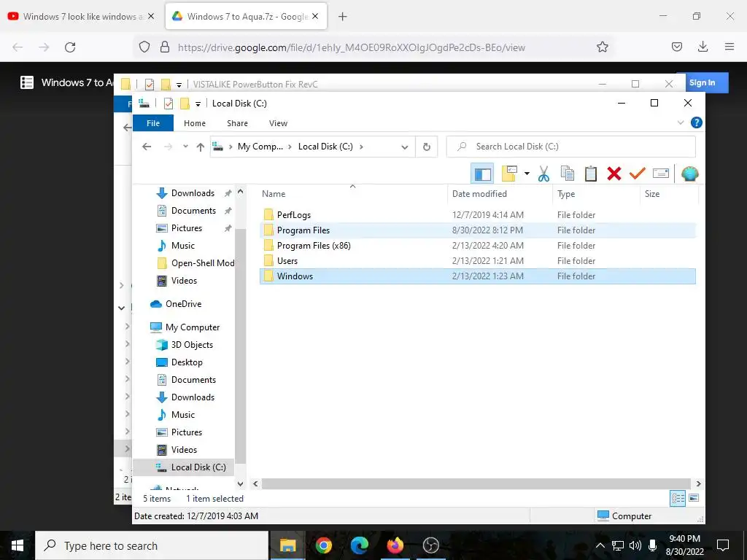Open Classic Explorer settings shell icon

(689, 174)
